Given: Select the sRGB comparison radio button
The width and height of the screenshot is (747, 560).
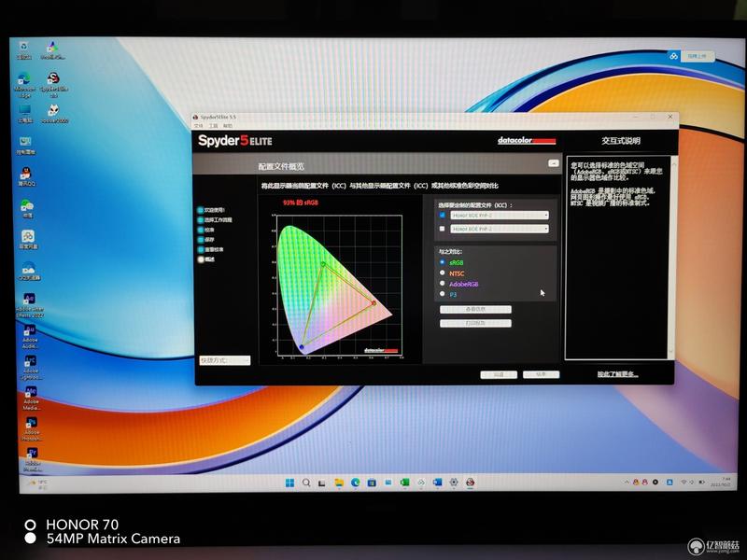Looking at the screenshot, I should (x=442, y=262).
